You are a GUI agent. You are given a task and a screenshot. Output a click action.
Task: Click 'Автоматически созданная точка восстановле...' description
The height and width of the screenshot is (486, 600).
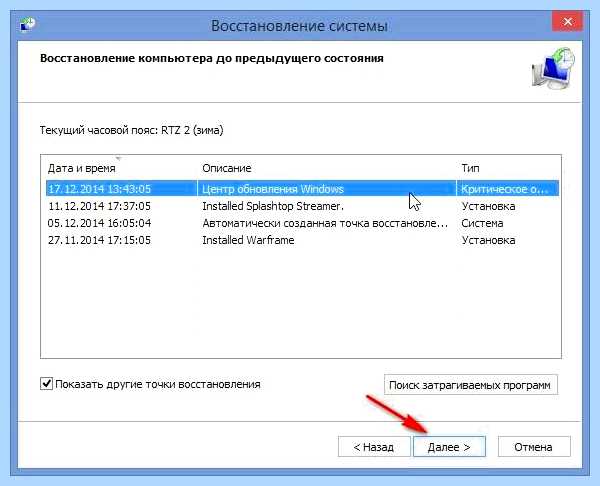325,223
